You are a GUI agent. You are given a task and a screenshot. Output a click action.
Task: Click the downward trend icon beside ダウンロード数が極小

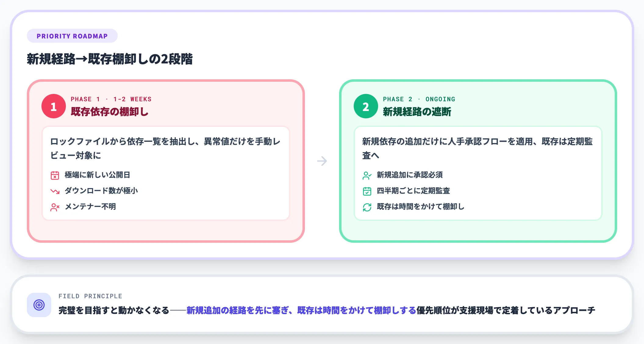[55, 191]
